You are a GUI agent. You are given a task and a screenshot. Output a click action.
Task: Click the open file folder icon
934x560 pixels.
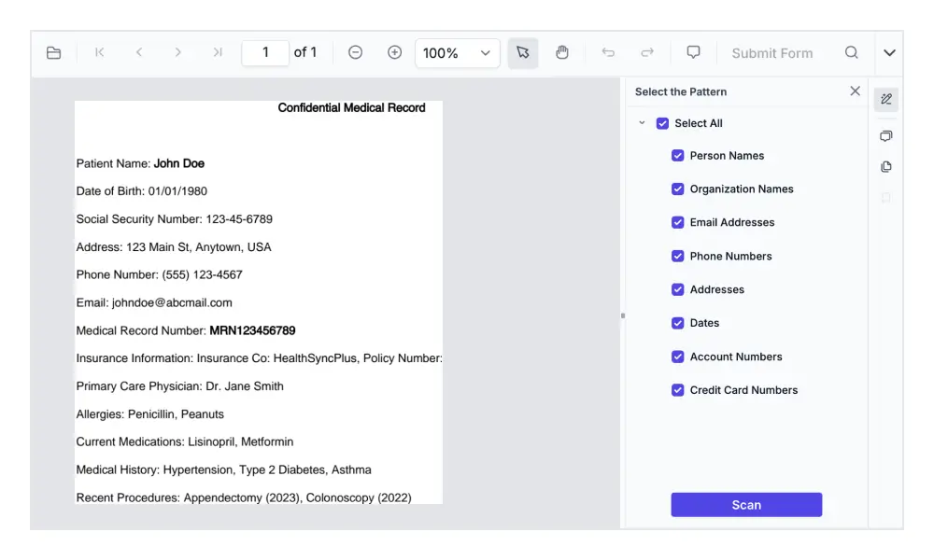(x=54, y=53)
